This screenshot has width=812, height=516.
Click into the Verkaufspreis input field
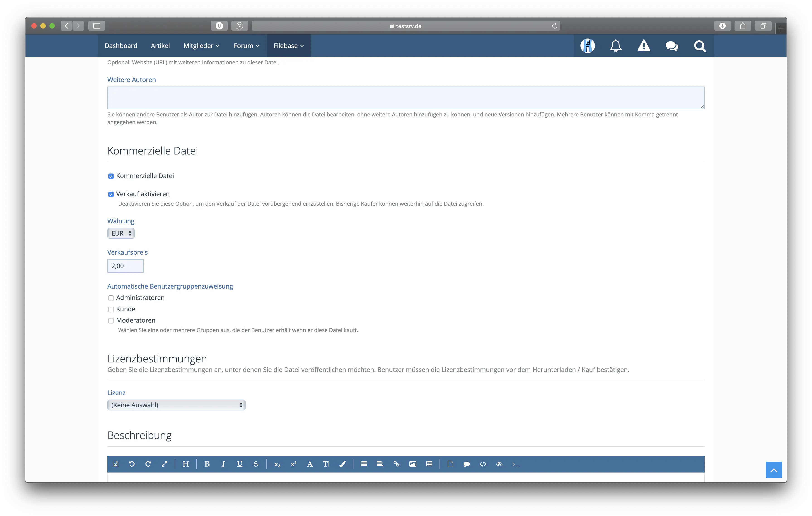(125, 266)
